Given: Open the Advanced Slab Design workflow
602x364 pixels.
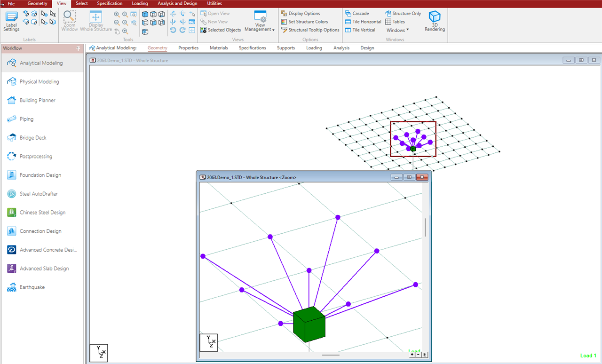Looking at the screenshot, I should point(42,269).
